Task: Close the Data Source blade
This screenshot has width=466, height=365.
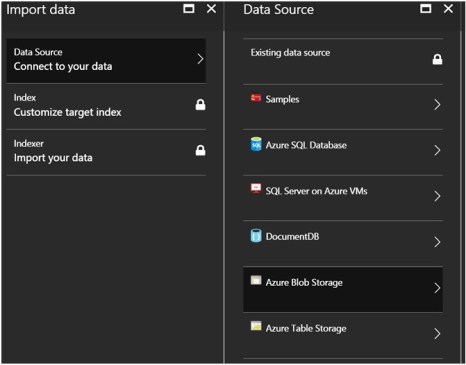Action: point(448,9)
